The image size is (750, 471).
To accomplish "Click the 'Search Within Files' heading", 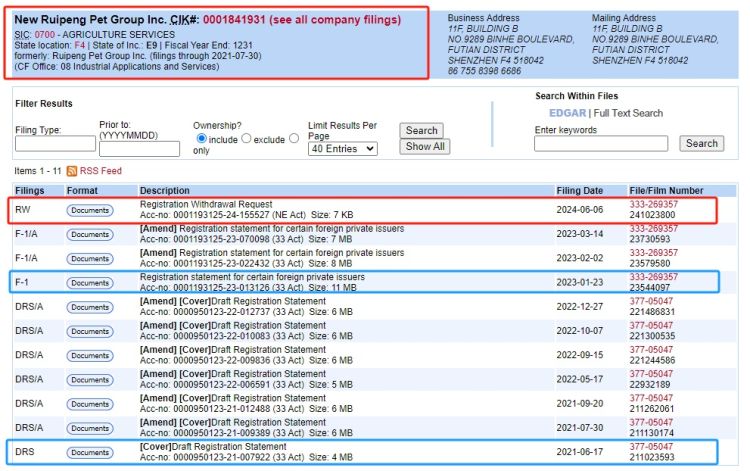I will [x=576, y=96].
